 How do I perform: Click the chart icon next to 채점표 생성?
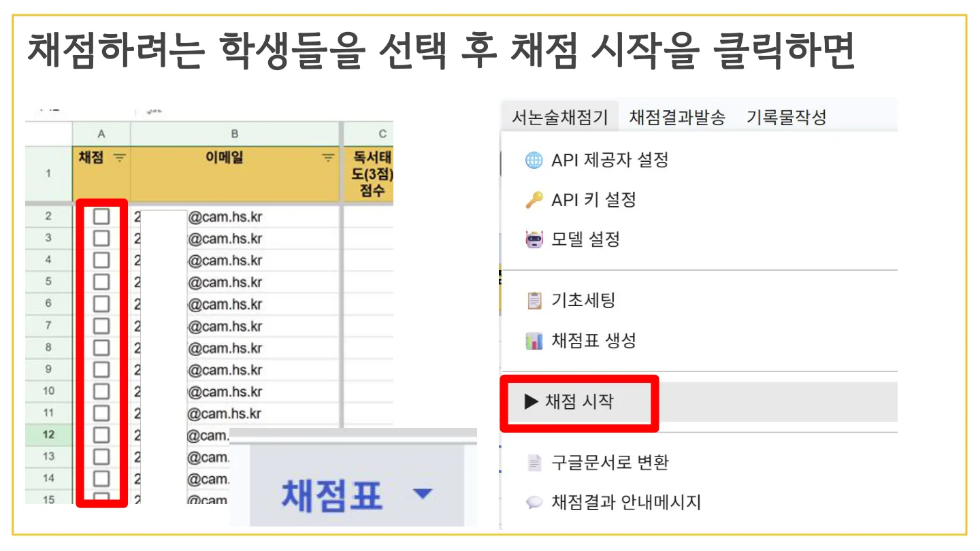click(534, 341)
